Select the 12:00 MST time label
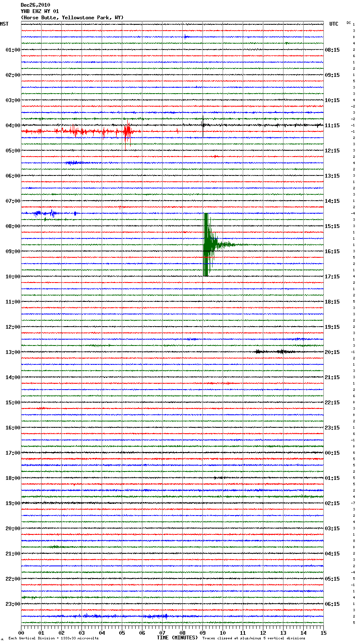 click(13, 327)
